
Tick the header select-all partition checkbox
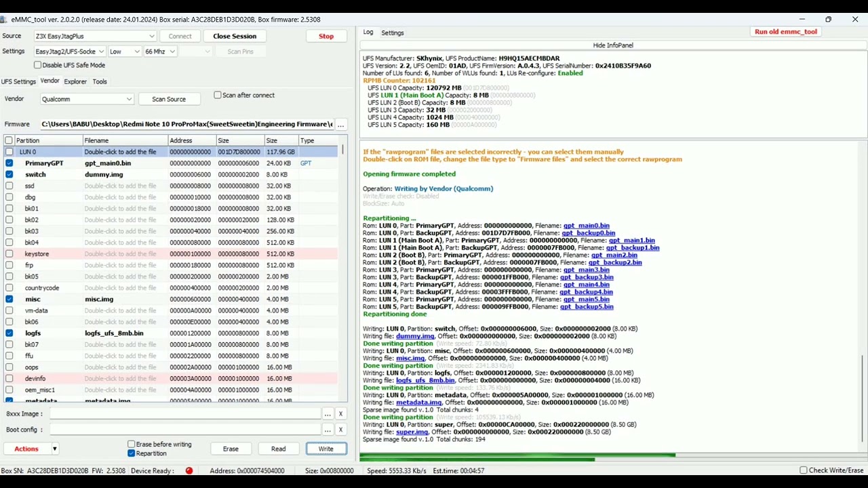9,140
